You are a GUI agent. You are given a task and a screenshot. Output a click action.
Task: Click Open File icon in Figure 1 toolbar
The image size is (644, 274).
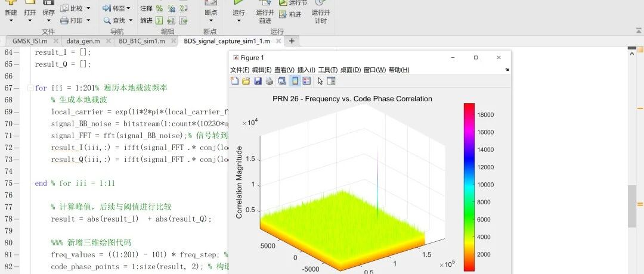pos(246,81)
